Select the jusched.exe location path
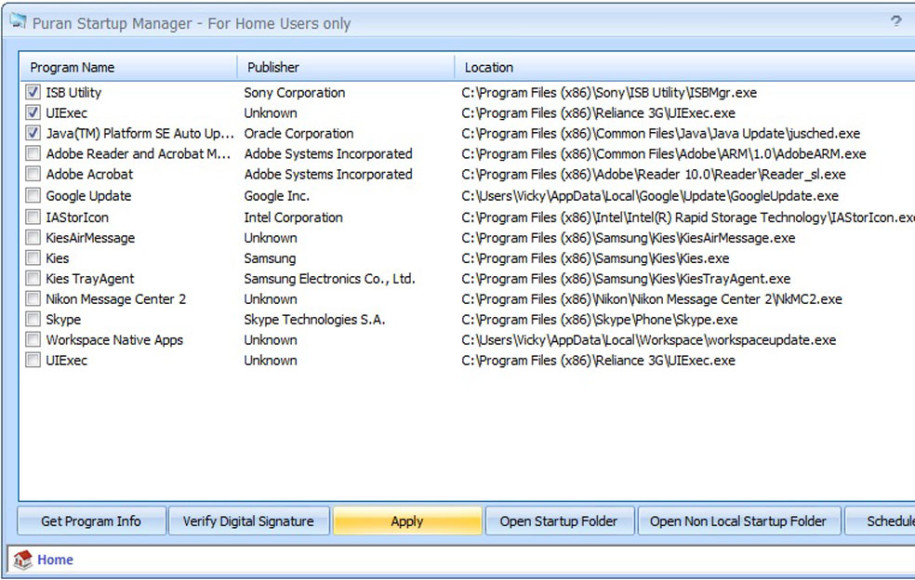 661,133
